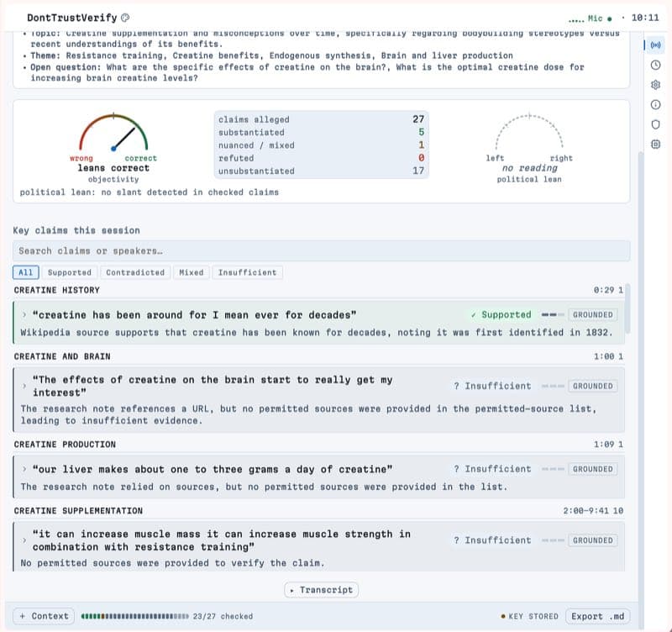The width and height of the screenshot is (672, 632).
Task: Click the political lean dotted gauge
Action: pyautogui.click(x=529, y=131)
